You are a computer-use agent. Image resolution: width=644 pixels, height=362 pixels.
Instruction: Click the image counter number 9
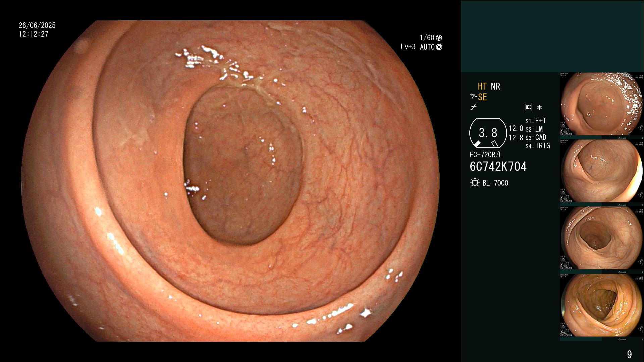coord(629,354)
